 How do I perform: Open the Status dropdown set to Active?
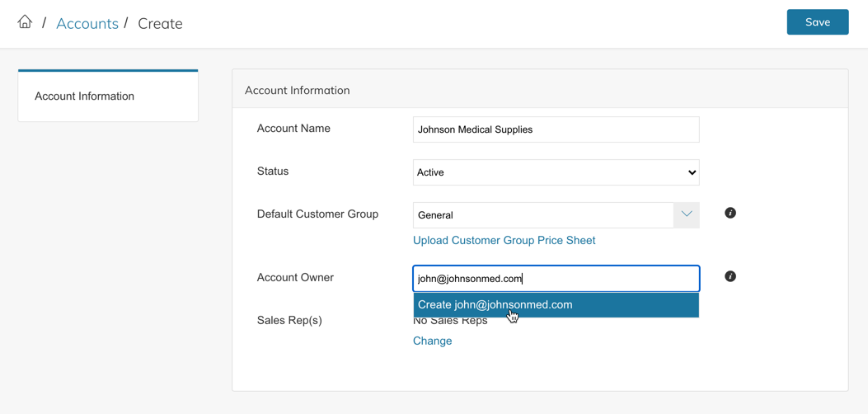coord(556,172)
